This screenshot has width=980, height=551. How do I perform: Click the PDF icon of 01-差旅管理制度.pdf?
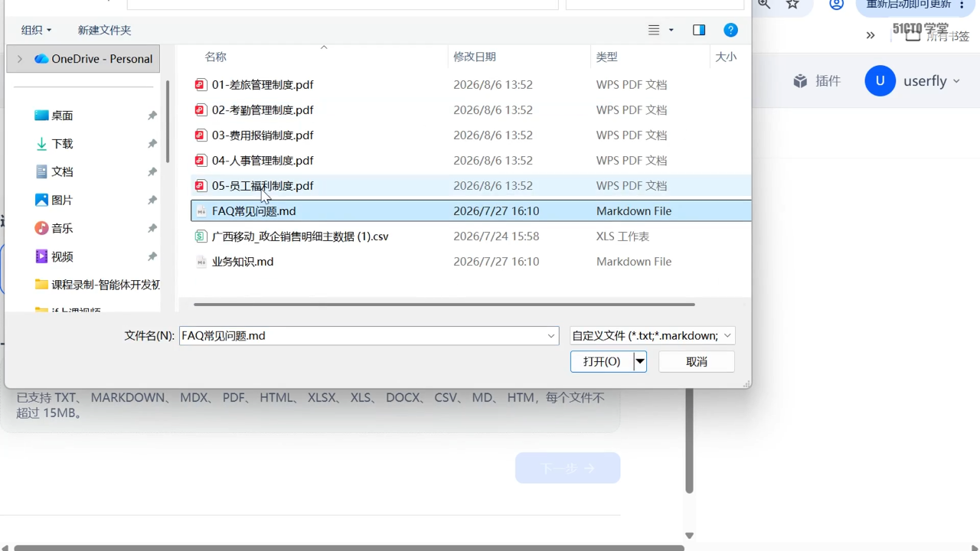tap(201, 85)
